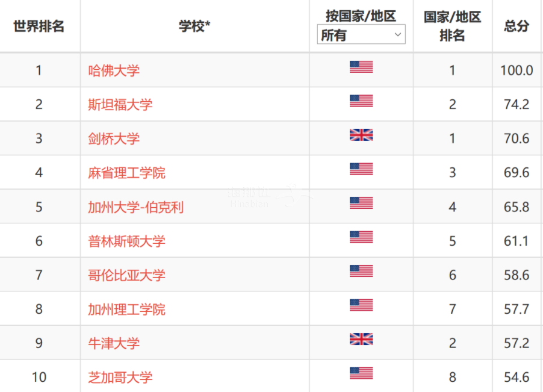The image size is (543, 392).
Task: Click the US flag in Chicago's row
Action: pyautogui.click(x=361, y=373)
